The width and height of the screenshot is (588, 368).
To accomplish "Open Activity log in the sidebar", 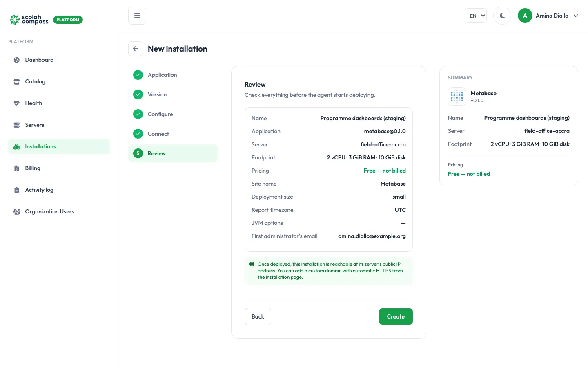I will click(x=59, y=190).
